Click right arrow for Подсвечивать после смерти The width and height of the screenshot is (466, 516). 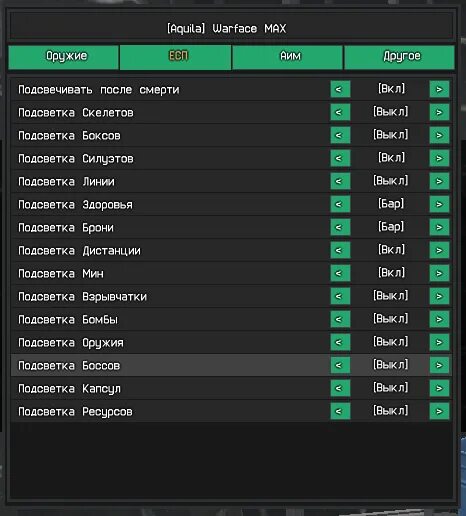[x=439, y=89]
